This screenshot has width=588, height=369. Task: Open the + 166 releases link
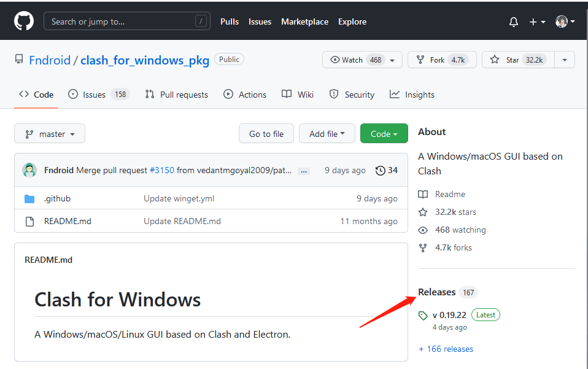pos(446,349)
